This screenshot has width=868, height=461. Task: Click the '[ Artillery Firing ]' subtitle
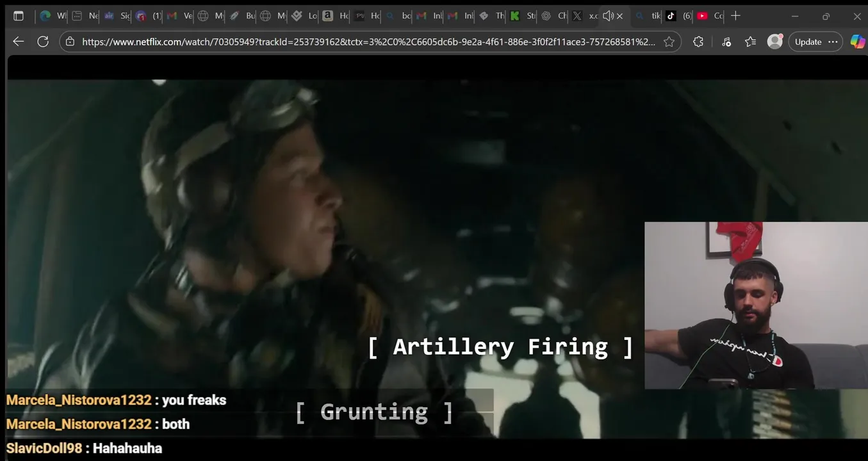[x=500, y=348]
